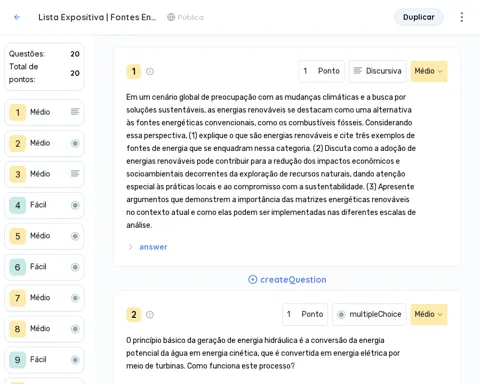Click the Total de pontos: label
The height and width of the screenshot is (384, 480).
pos(23,73)
